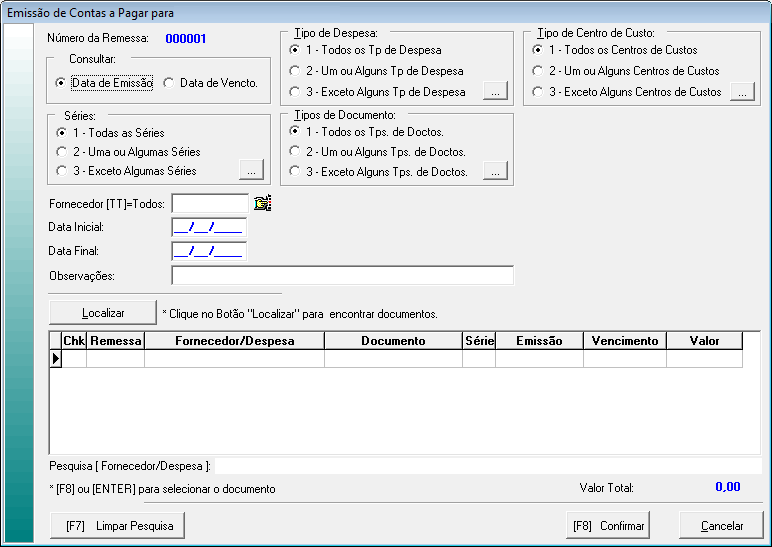Choose 2 - Um ou Alguns Tps. de Doctos.
Image resolution: width=772 pixels, height=547 pixels.
tap(295, 152)
